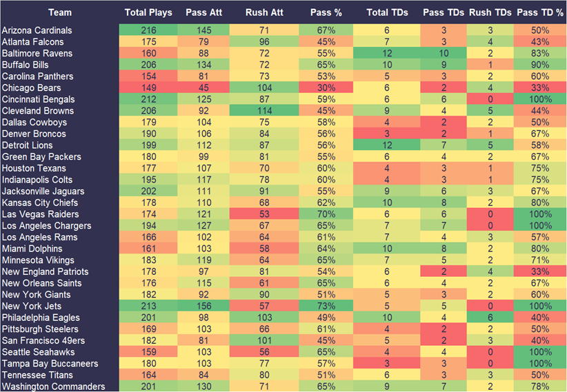Screen dimensions: 567x392
Task: Click Seattle Seahawks' Total Plays cell
Action: [x=148, y=352]
